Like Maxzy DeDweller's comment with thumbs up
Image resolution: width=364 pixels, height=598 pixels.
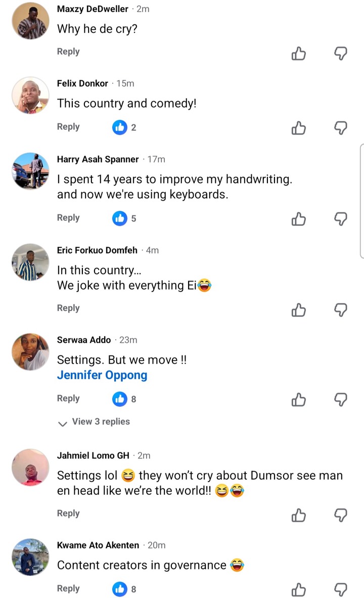(x=299, y=53)
